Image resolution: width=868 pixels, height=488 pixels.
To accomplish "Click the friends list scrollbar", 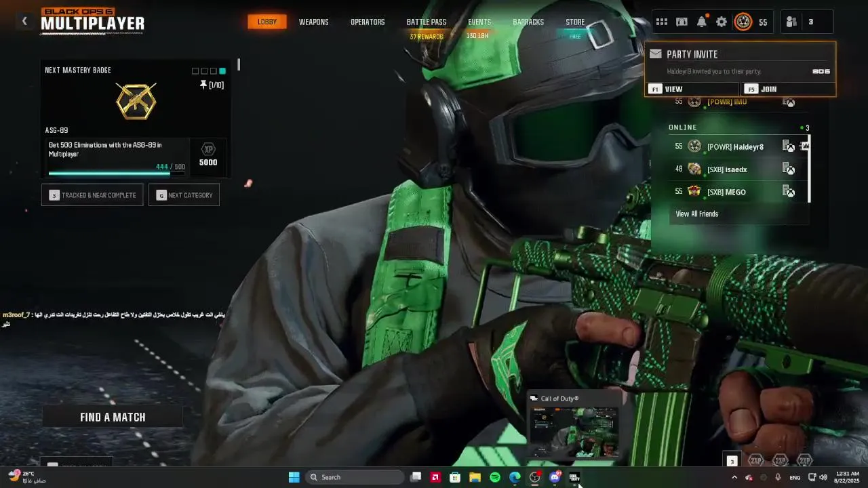I will point(809,168).
